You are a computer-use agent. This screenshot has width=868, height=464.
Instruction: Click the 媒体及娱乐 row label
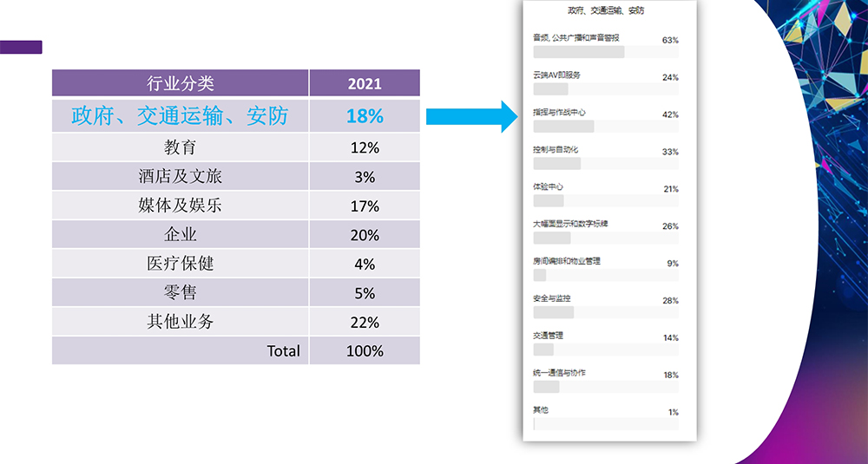[x=181, y=206]
